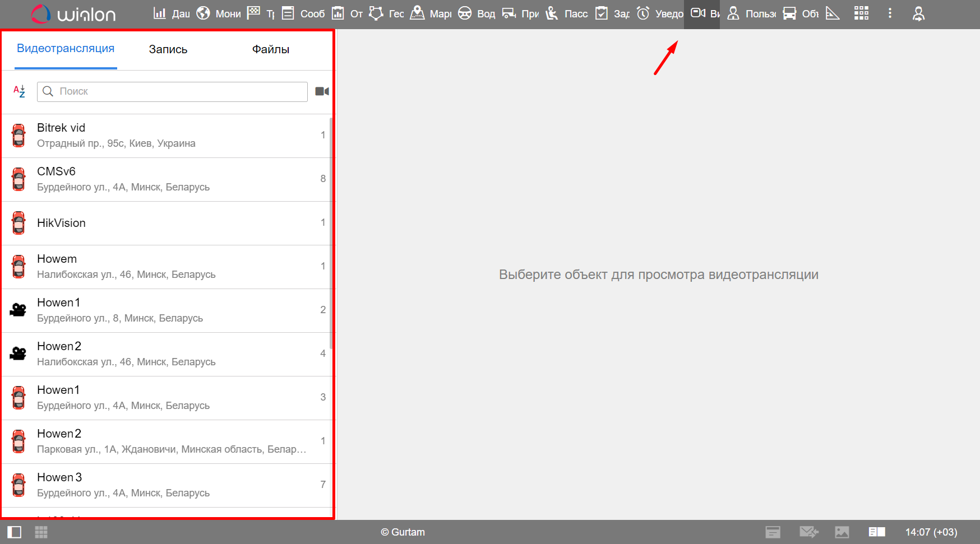Open Drivers steering wheel icon
This screenshot has height=544, width=980.
click(465, 13)
